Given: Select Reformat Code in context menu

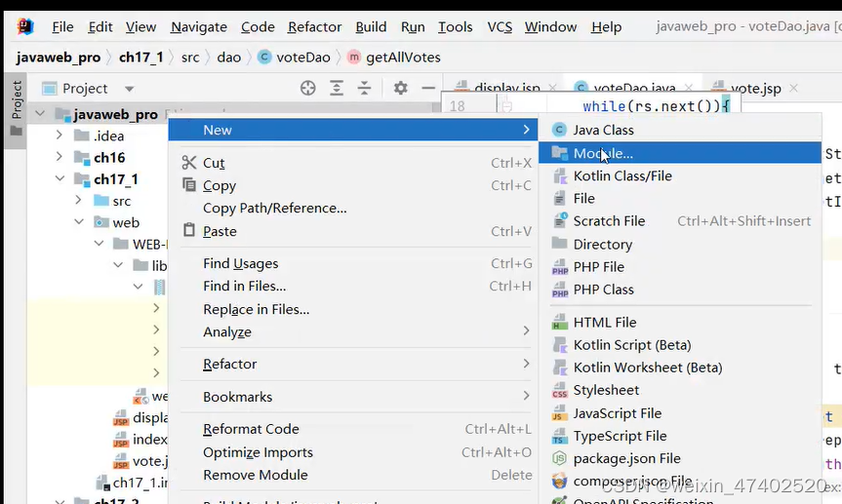Looking at the screenshot, I should pyautogui.click(x=354, y=429).
